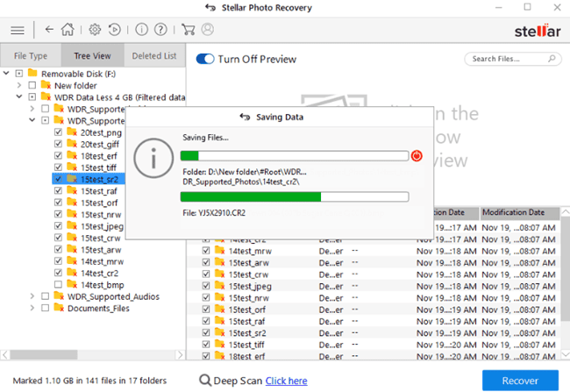
Task: Stop saving with the red stop button
Action: pos(417,155)
